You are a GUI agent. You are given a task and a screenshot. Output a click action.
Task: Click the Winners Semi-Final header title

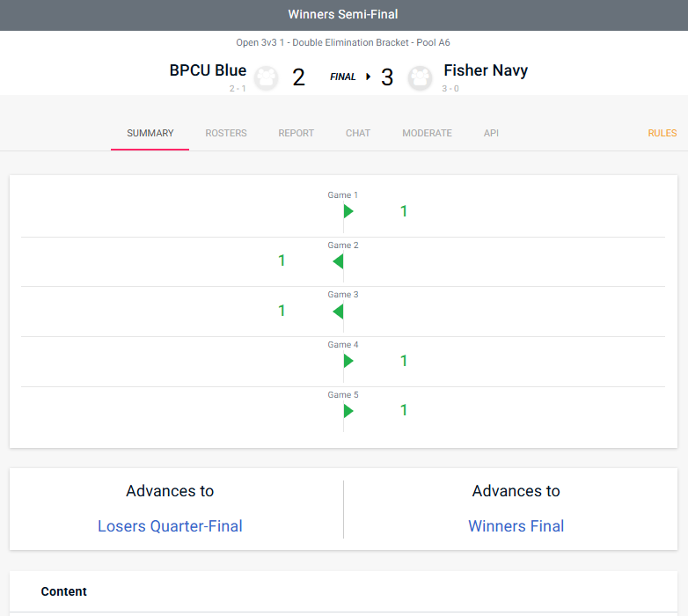[343, 14]
